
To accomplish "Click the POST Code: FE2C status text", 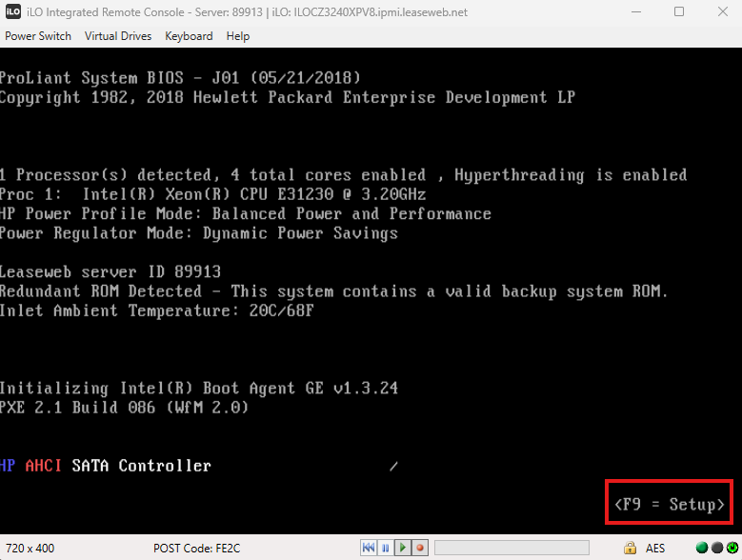I will click(x=196, y=549).
